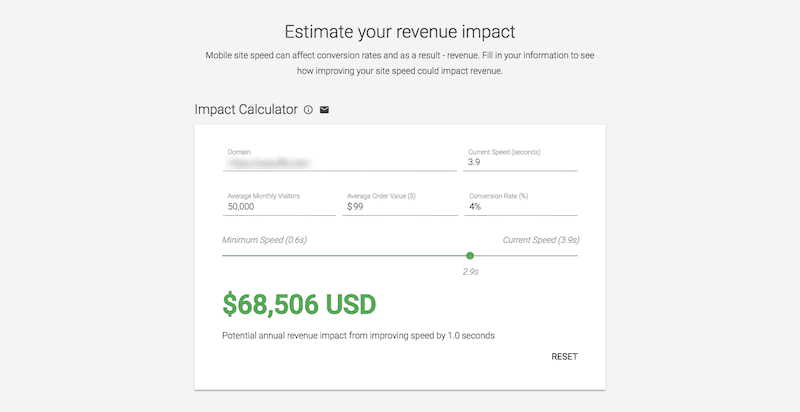Select the 'Estimate your revenue impact' heading
This screenshot has width=800, height=412.
400,32
